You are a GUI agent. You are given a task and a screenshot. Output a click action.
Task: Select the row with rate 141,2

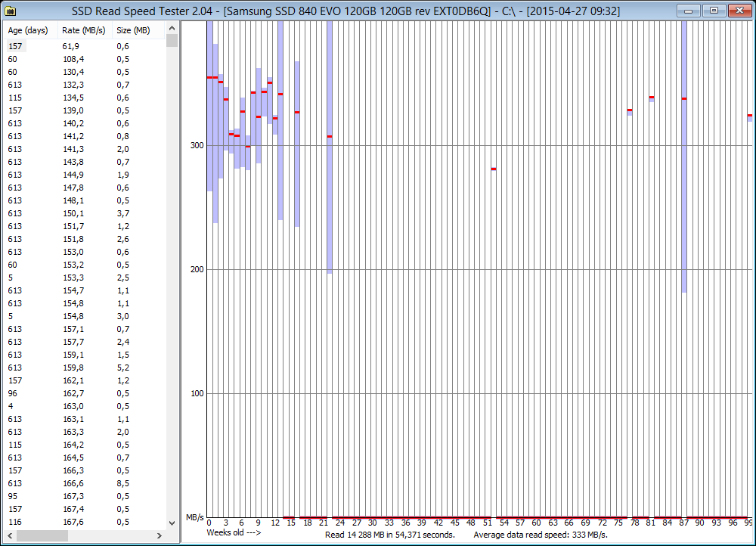(x=85, y=136)
